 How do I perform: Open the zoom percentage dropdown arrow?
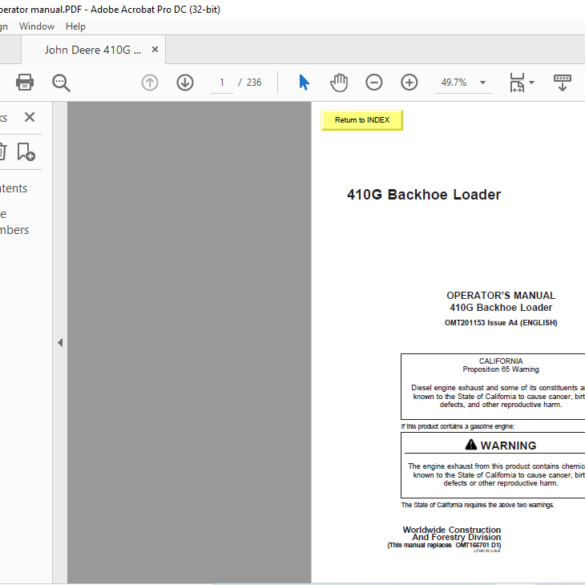pos(483,82)
